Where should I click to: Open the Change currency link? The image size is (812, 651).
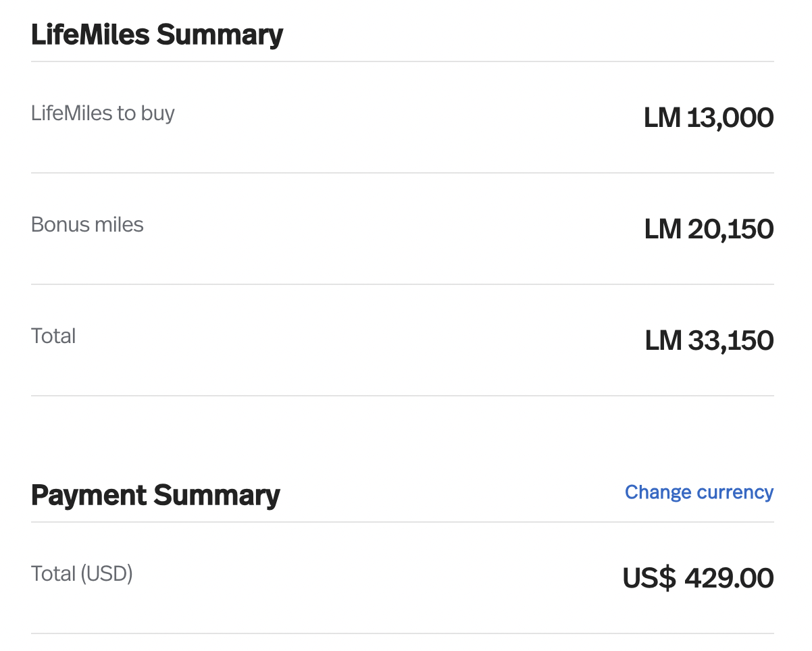pyautogui.click(x=699, y=492)
